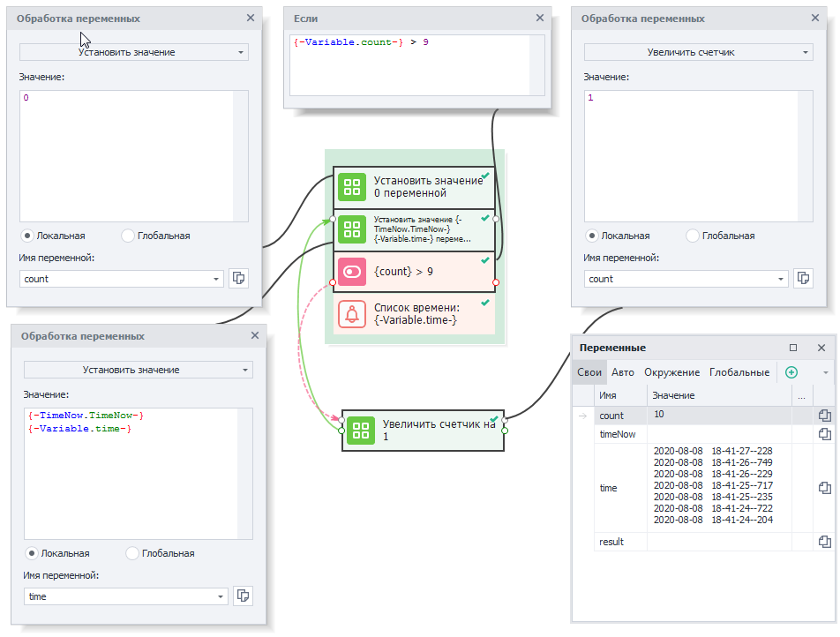Click the copy icon in the timeNow row

click(824, 434)
